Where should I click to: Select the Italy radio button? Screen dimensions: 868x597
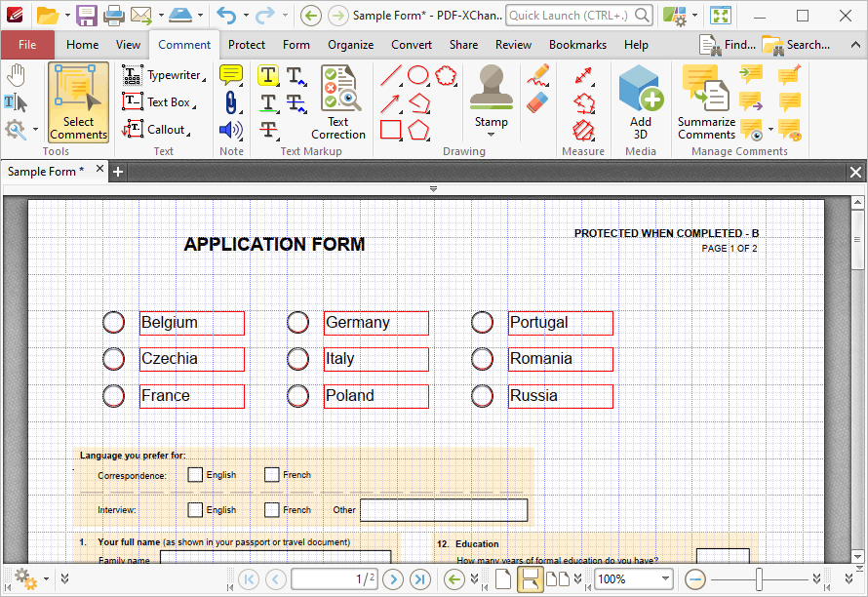297,359
